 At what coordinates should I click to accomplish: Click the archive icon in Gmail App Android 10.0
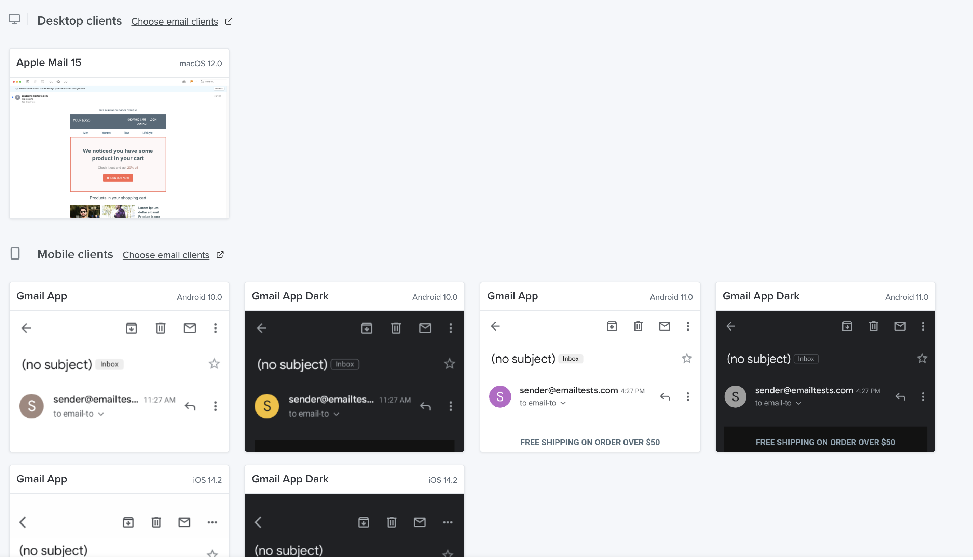(x=131, y=328)
